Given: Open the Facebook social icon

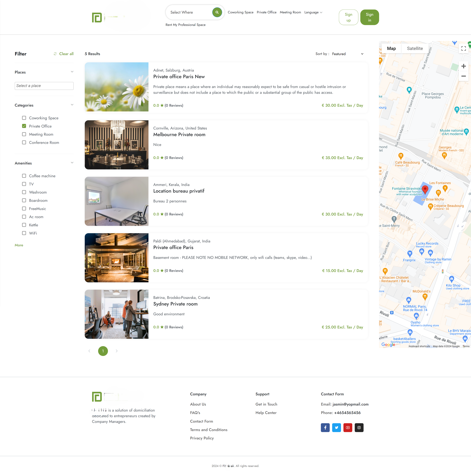Looking at the screenshot, I should [x=325, y=428].
